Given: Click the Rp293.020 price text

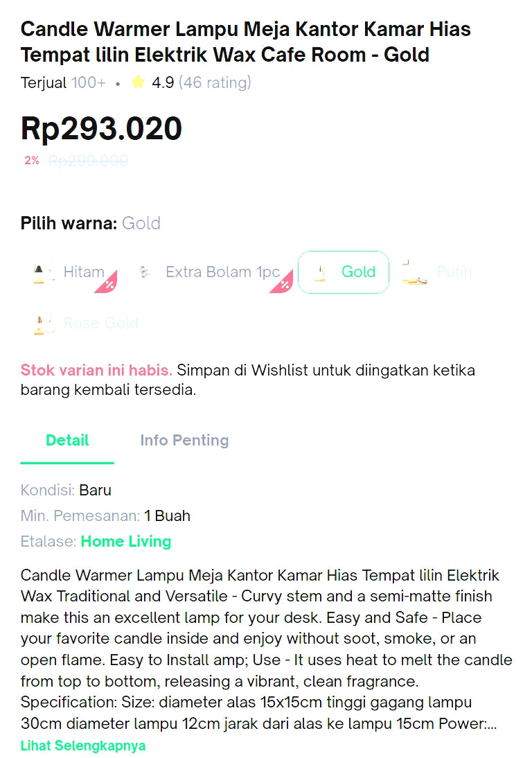Looking at the screenshot, I should tap(102, 129).
